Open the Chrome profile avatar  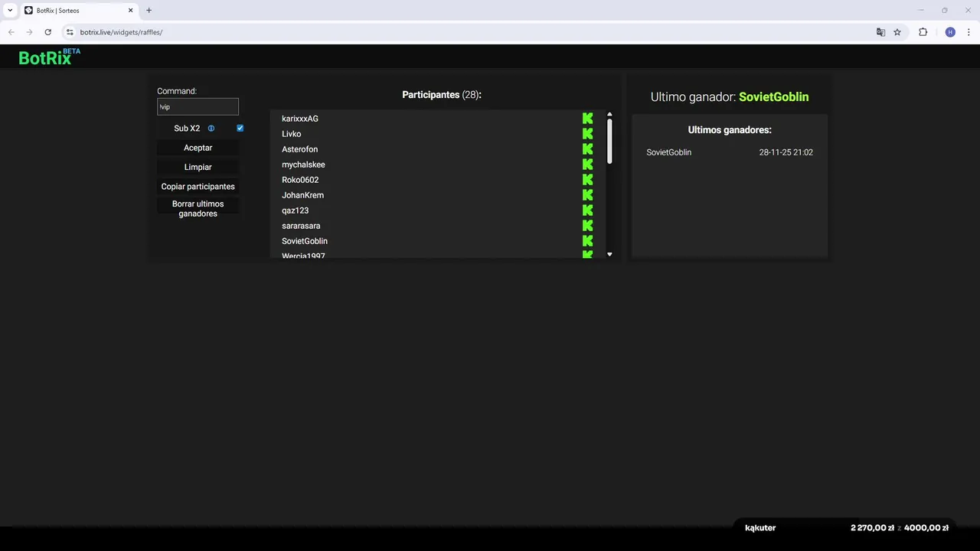tap(950, 32)
